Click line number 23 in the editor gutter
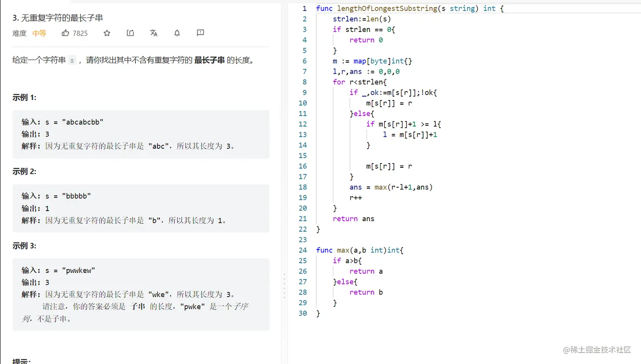 (x=303, y=240)
